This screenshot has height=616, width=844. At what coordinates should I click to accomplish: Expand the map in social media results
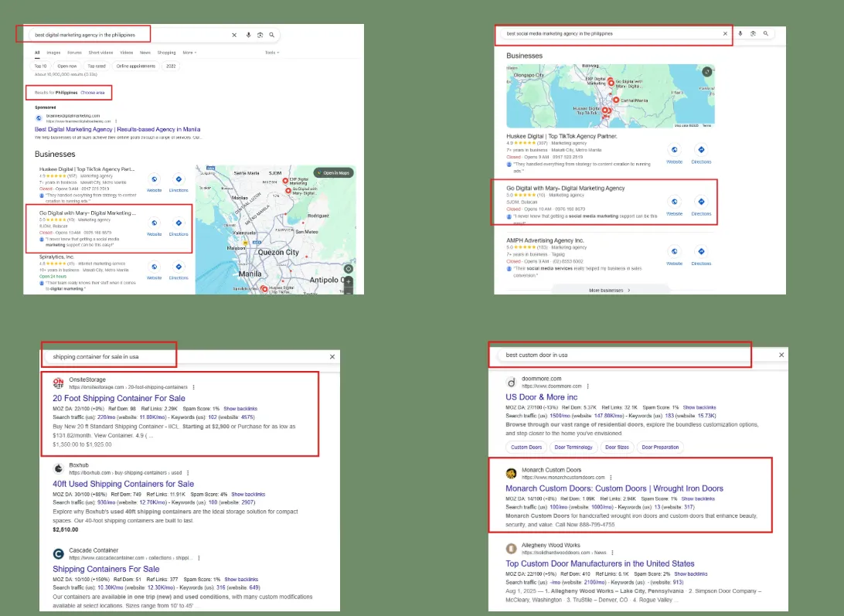tap(707, 71)
